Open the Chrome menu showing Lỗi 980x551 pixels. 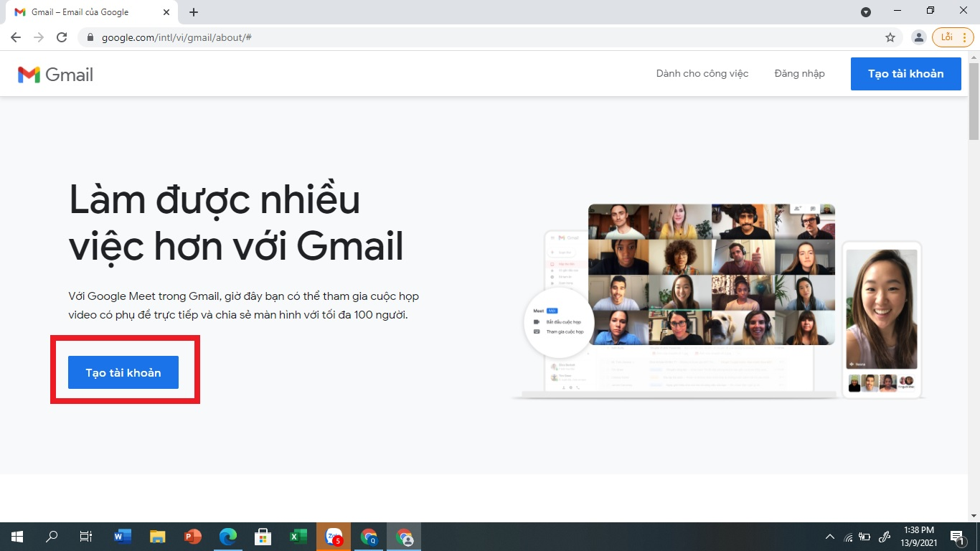(953, 37)
